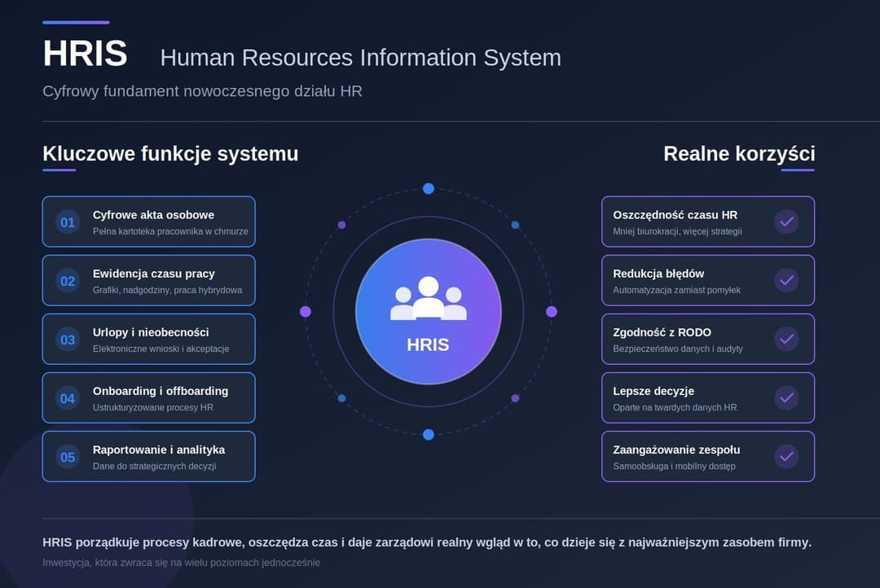The image size is (880, 588).
Task: Click the Zaangażowanie zespołu title
Action: coord(676,450)
